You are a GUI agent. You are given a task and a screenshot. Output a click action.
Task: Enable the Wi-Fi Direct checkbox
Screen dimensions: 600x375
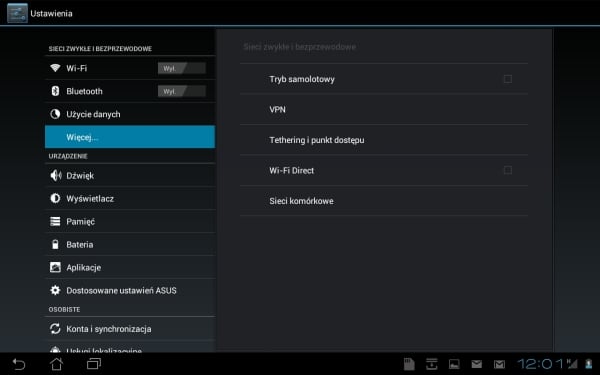[508, 170]
